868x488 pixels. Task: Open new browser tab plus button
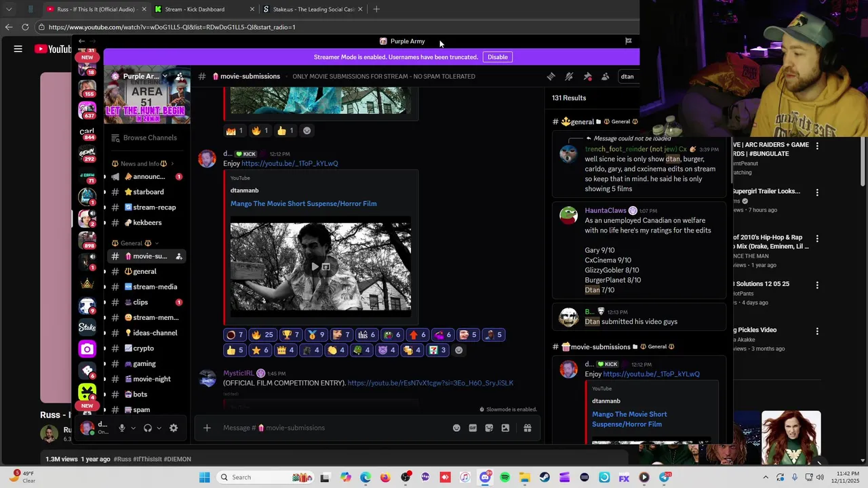[x=376, y=9]
